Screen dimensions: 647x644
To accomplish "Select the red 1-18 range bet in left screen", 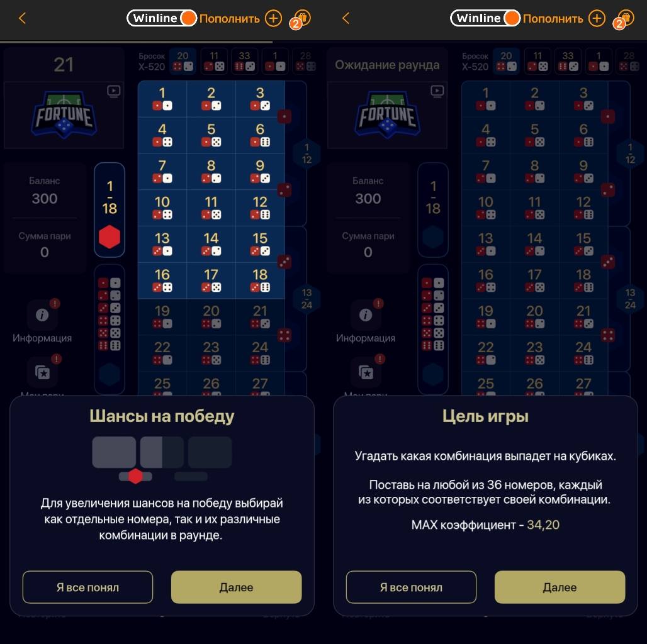I will tap(110, 210).
